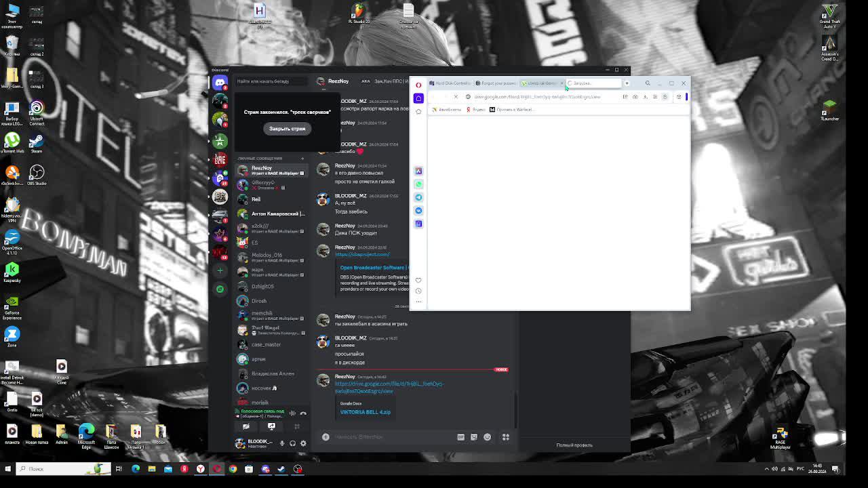Open Discord user settings gear
Screen dimensions: 868x488
303,443
